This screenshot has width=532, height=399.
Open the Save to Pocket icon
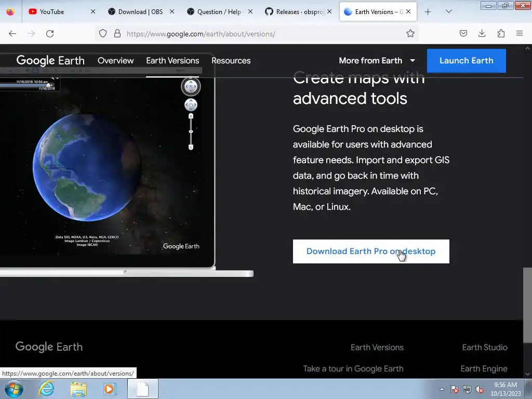pyautogui.click(x=463, y=33)
